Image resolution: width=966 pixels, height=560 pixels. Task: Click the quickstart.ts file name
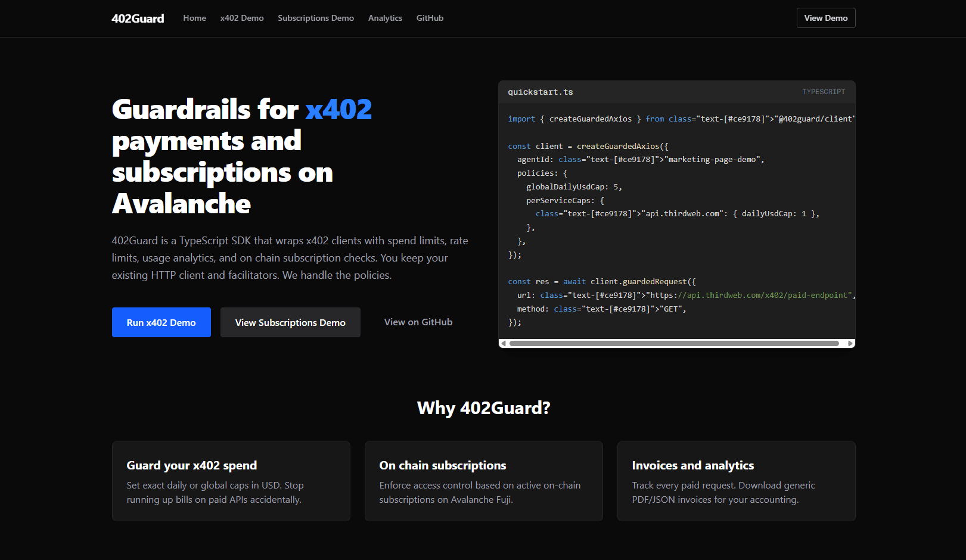541,92
